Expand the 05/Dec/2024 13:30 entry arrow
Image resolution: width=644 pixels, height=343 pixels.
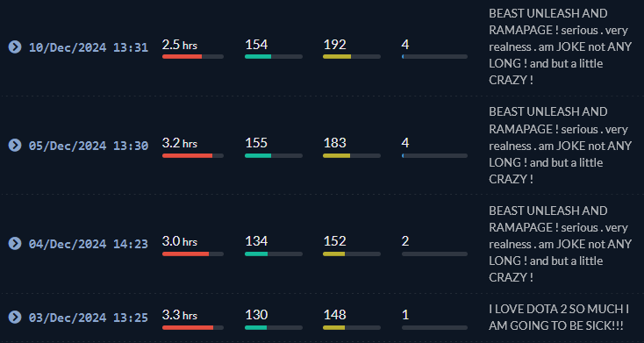15,145
